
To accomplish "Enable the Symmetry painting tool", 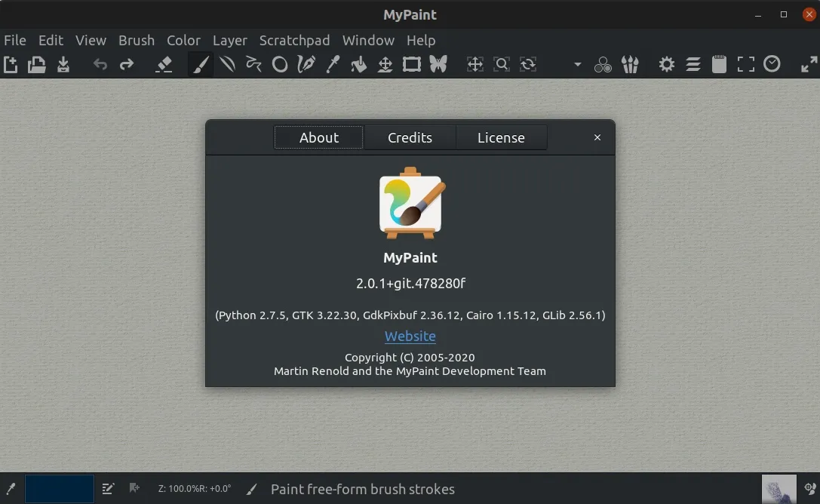I will pyautogui.click(x=438, y=64).
